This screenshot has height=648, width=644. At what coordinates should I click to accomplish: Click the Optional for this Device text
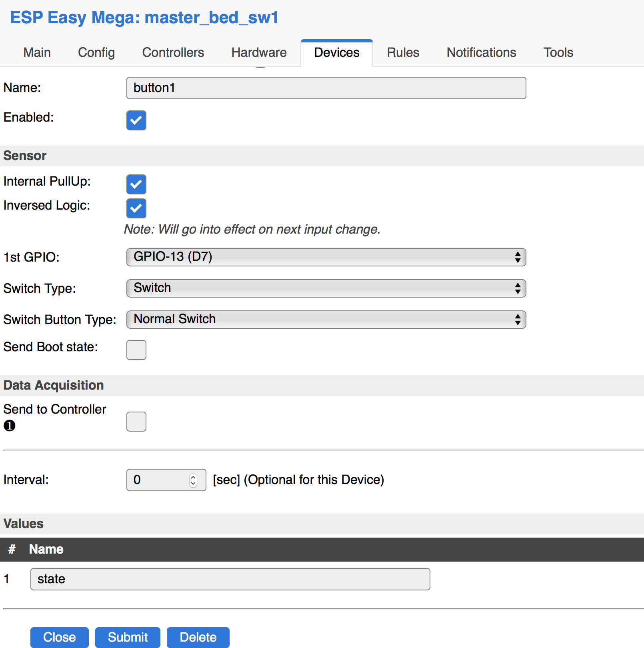pyautogui.click(x=314, y=480)
